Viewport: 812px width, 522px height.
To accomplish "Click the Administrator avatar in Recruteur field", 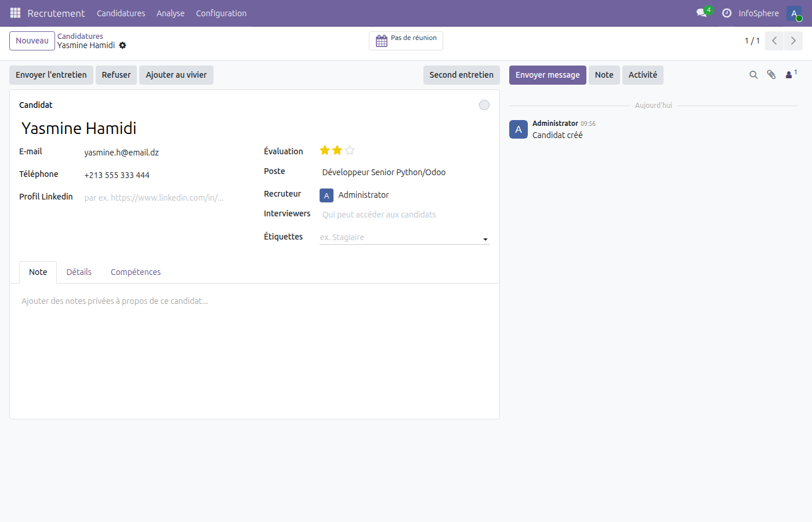I will (326, 195).
